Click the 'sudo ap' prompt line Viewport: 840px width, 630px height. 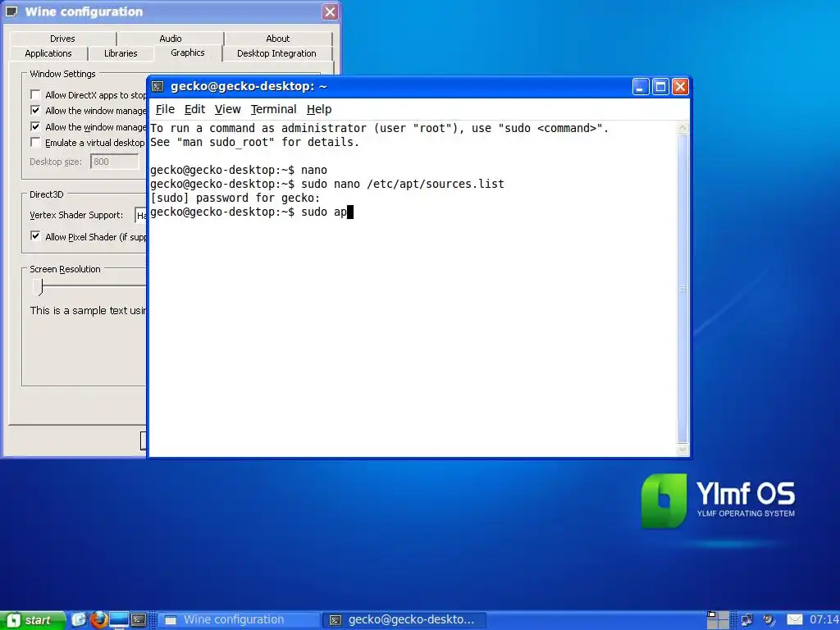click(x=252, y=212)
